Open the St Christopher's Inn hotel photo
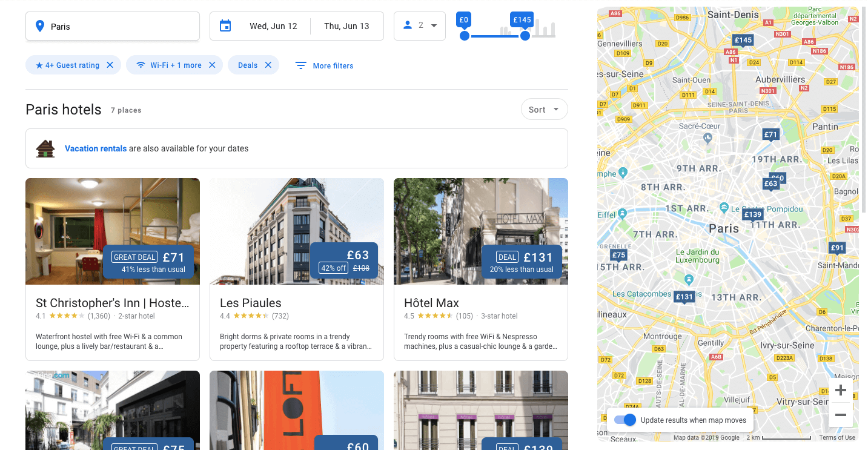 (x=113, y=231)
